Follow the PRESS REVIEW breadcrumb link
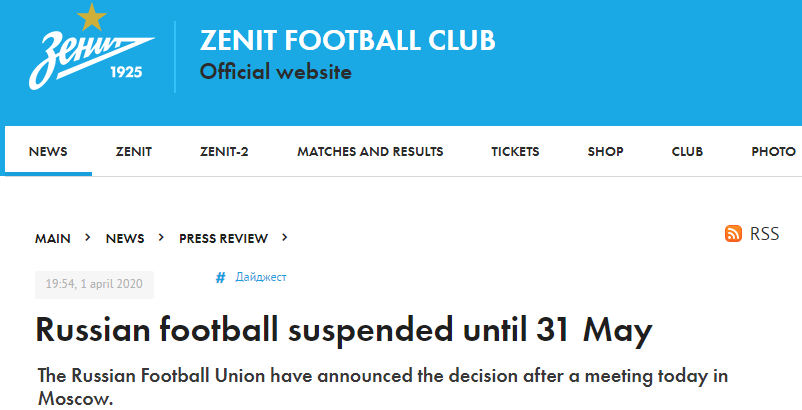802x410 pixels. coord(224,239)
